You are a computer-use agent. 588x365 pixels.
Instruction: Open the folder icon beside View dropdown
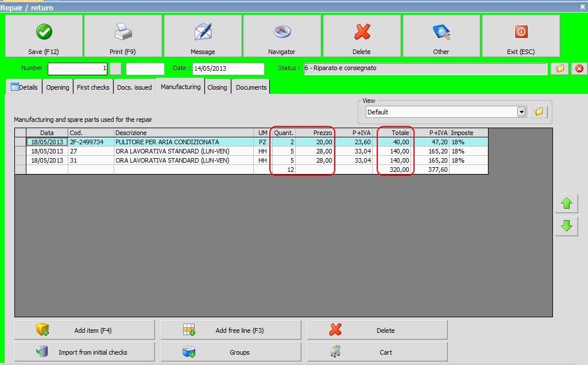(x=539, y=112)
